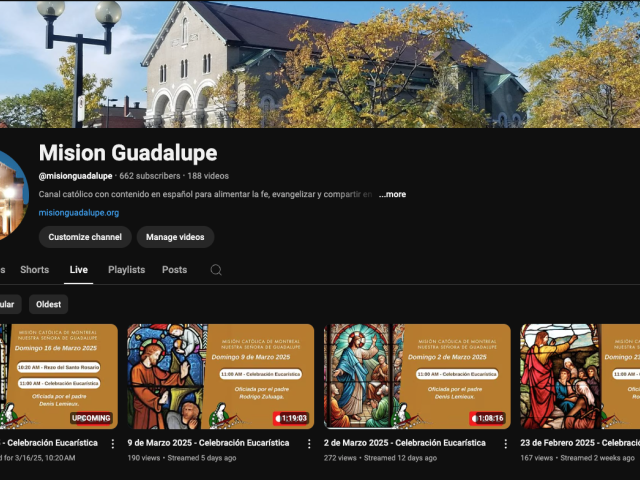Click the '188 videos' count text
This screenshot has height=480, width=640.
point(208,176)
